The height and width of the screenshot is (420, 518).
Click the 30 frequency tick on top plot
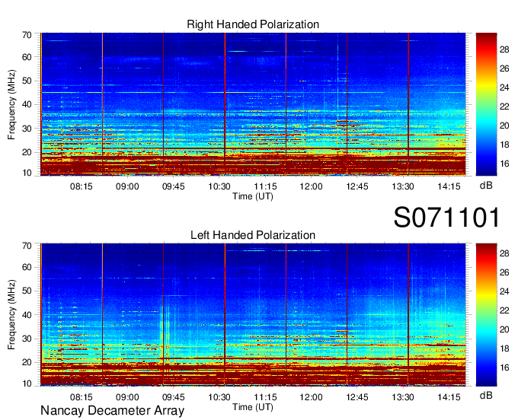(x=27, y=129)
